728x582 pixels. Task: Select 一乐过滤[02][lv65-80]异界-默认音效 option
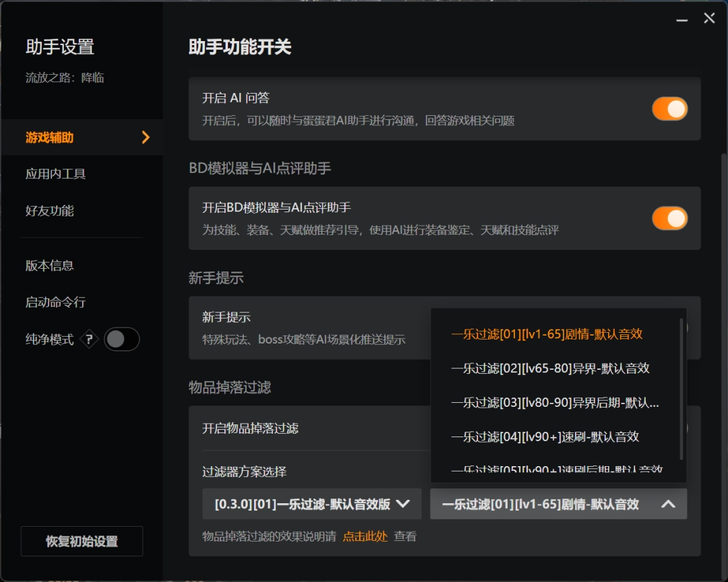(550, 368)
